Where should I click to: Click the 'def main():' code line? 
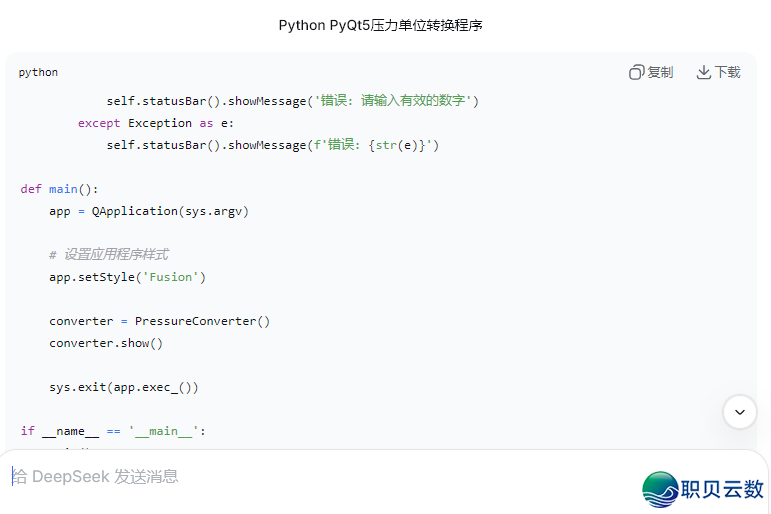click(60, 189)
